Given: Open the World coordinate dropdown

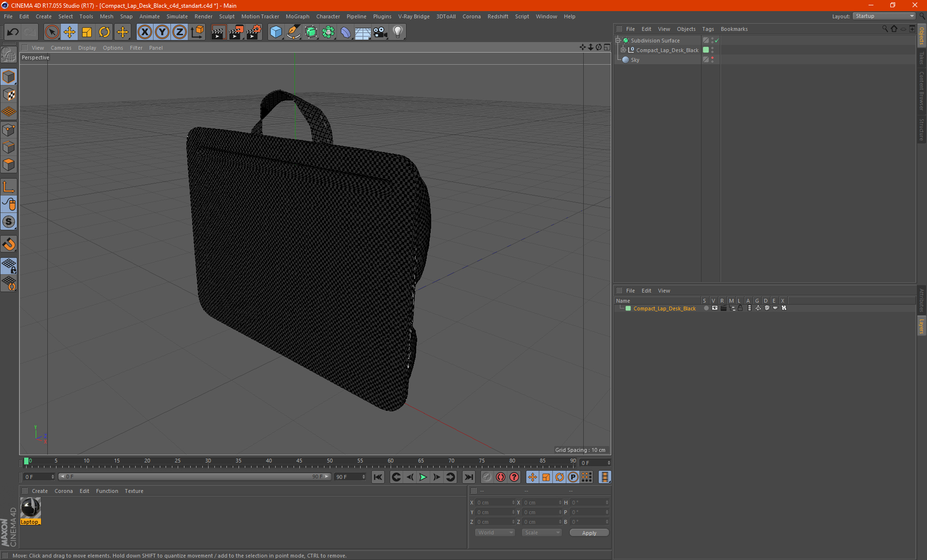Looking at the screenshot, I should [495, 532].
